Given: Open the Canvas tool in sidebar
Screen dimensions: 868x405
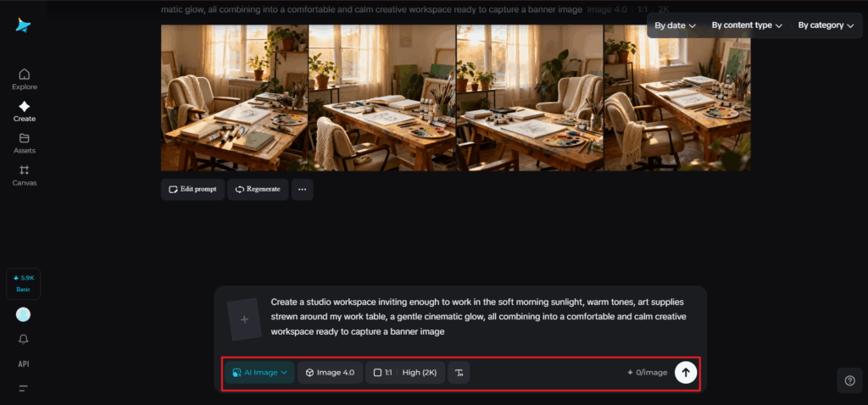Looking at the screenshot, I should click(x=24, y=175).
